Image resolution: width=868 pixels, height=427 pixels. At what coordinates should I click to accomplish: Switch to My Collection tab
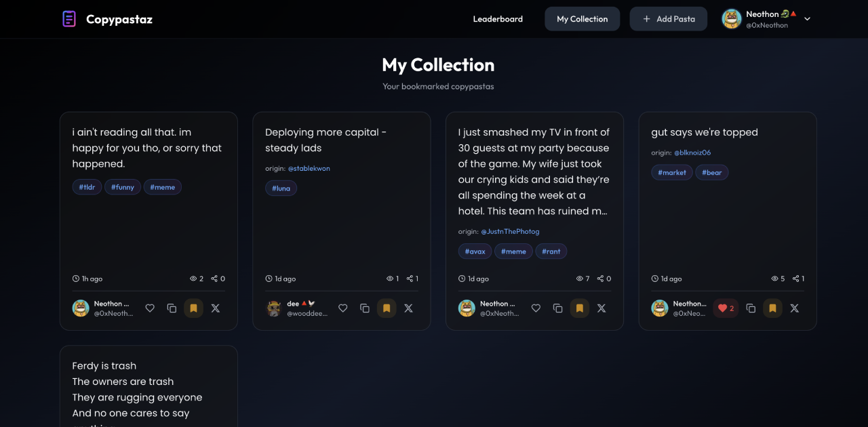point(583,19)
